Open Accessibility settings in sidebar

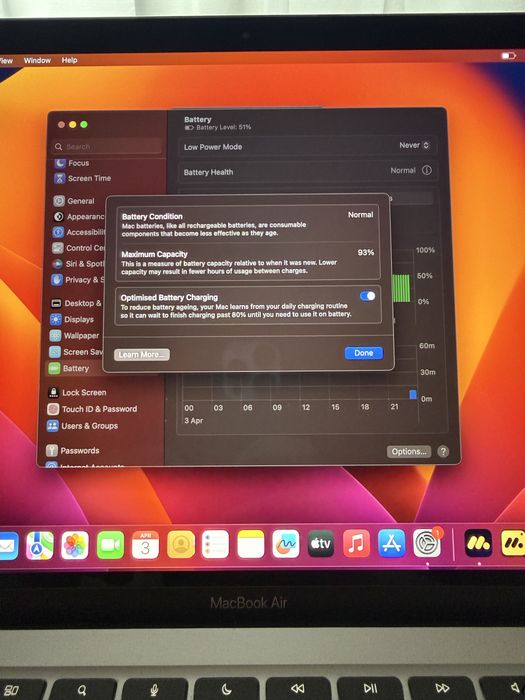[79, 232]
